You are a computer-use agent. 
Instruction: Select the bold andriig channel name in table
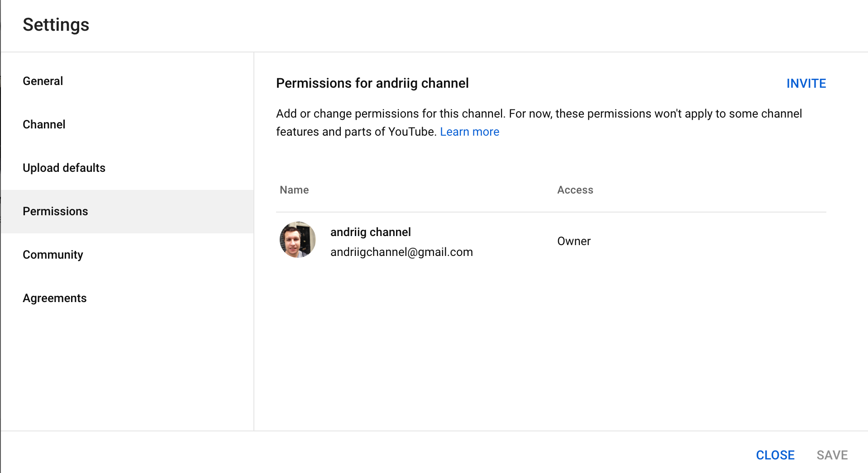coord(370,232)
